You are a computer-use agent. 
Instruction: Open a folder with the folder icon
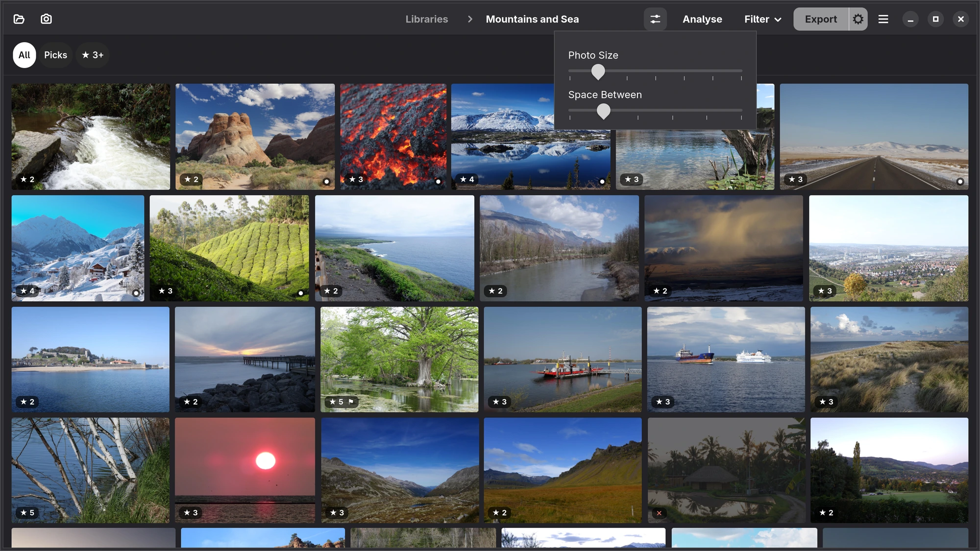coord(19,19)
